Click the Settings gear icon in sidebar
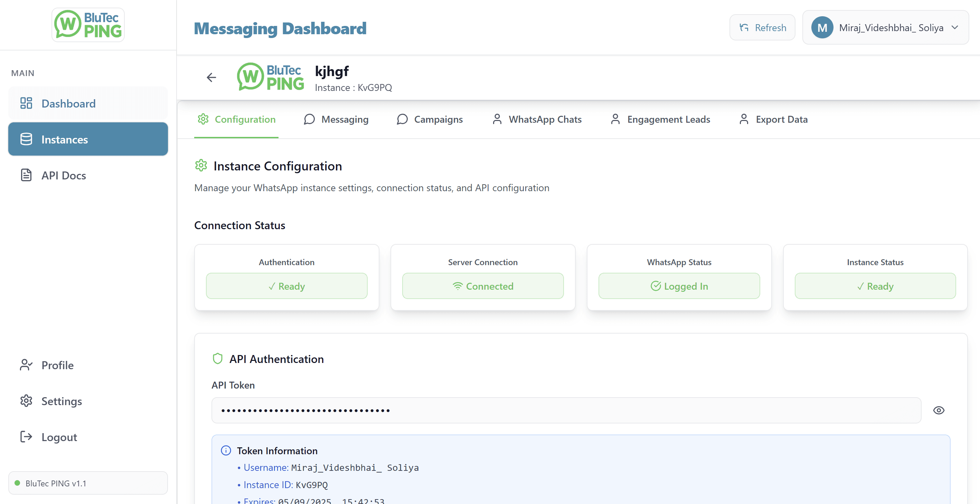Viewport: 980px width, 504px height. tap(26, 401)
